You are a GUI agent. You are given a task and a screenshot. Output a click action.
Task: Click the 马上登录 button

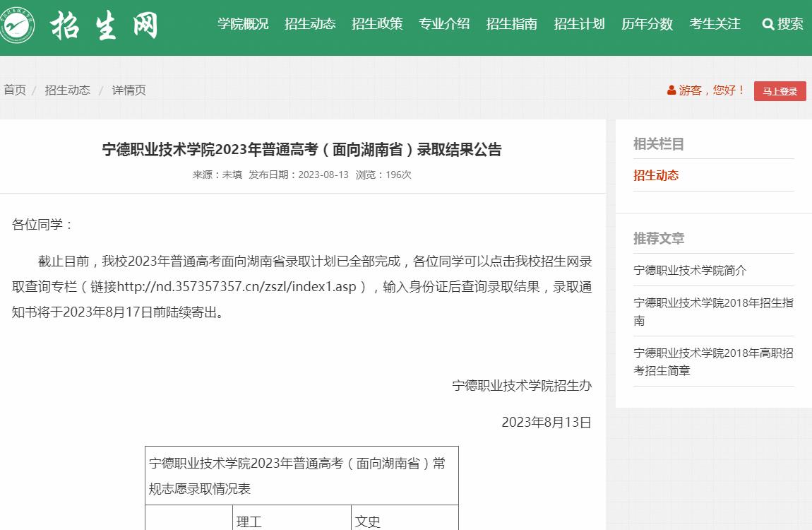780,91
